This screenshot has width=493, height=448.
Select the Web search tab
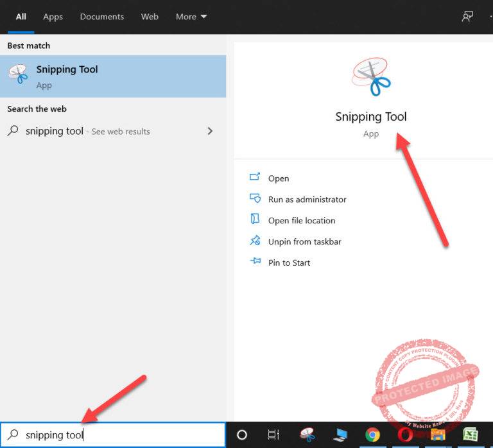150,17
